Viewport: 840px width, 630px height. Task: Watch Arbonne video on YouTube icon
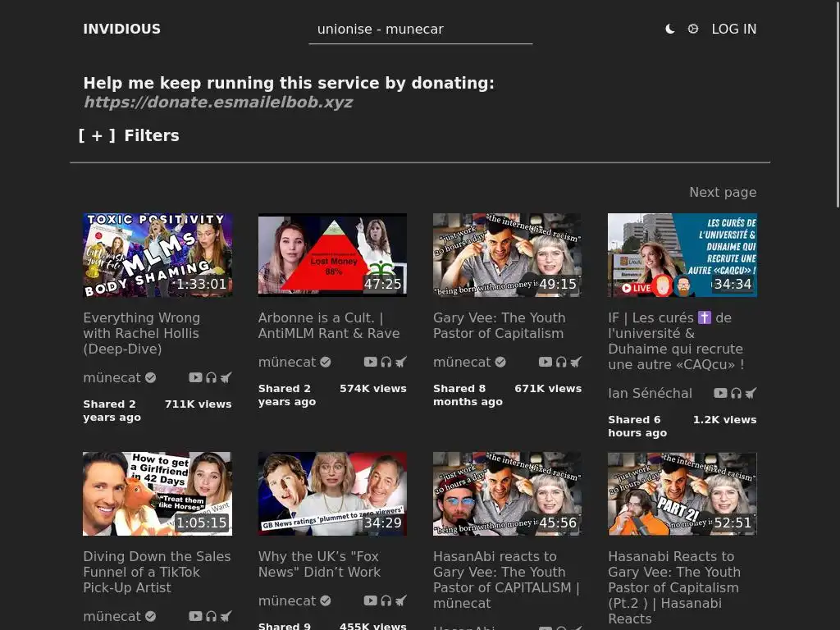pyautogui.click(x=371, y=362)
